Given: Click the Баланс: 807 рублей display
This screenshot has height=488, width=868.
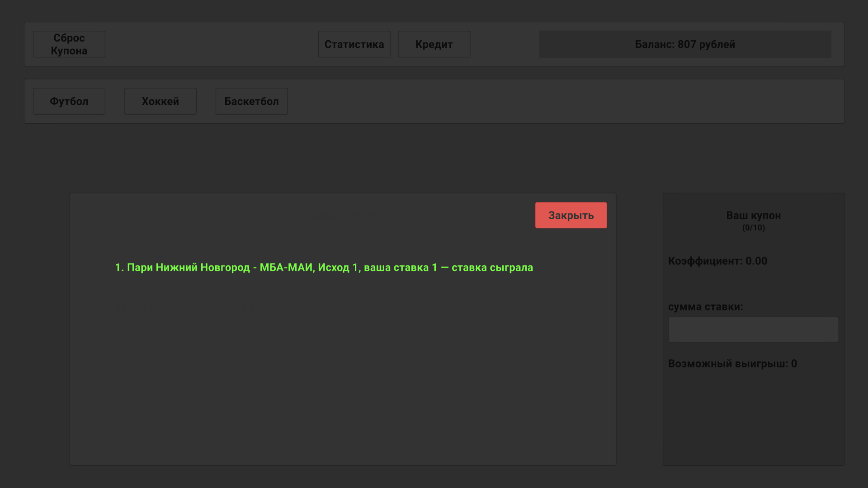Looking at the screenshot, I should pos(684,44).
